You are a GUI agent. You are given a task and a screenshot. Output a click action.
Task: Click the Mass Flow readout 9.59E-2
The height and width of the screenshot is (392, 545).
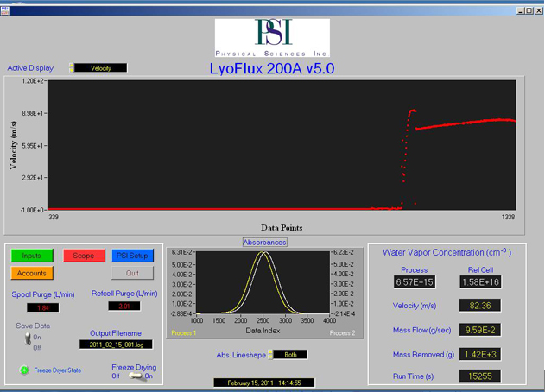click(x=480, y=330)
